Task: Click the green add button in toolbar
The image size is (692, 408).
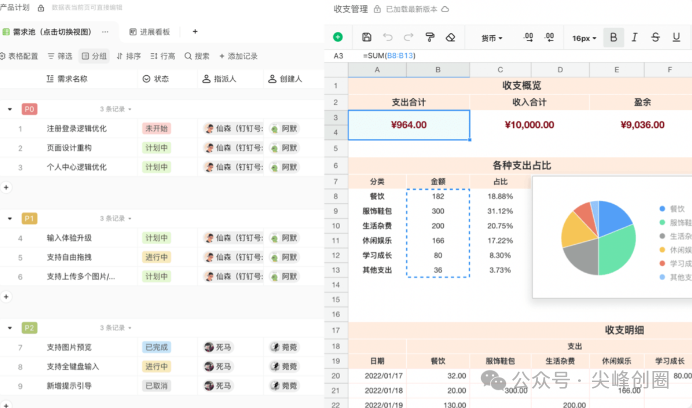Action: click(338, 37)
